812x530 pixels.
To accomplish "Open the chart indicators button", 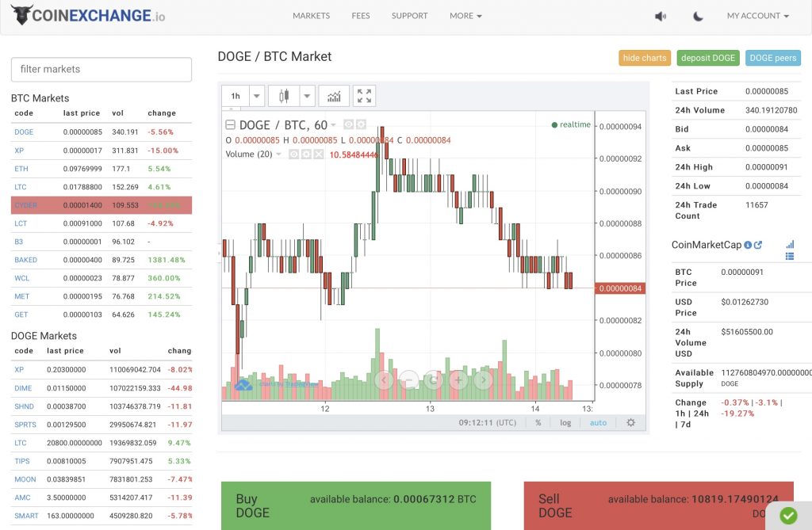I will point(334,96).
